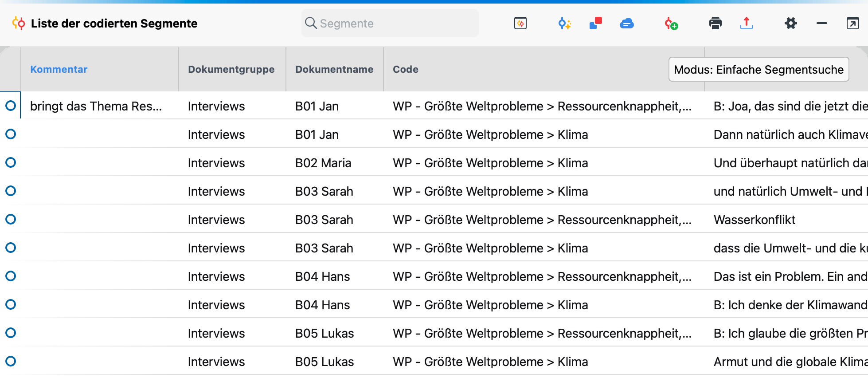The width and height of the screenshot is (868, 386).
Task: Select Ressourcenknappheit code in first B01 Jan row
Action: 542,106
